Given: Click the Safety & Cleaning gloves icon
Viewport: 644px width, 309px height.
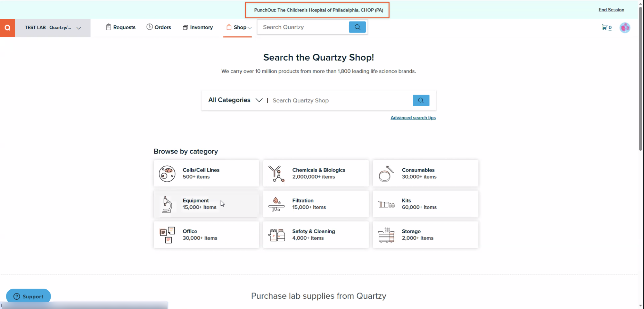Looking at the screenshot, I should click(276, 235).
